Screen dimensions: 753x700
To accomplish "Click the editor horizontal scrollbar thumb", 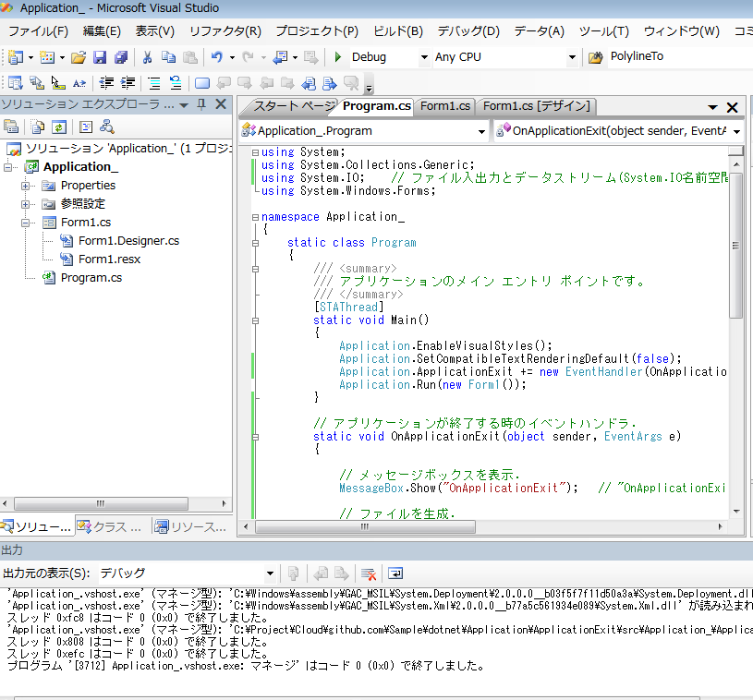I will point(365,527).
